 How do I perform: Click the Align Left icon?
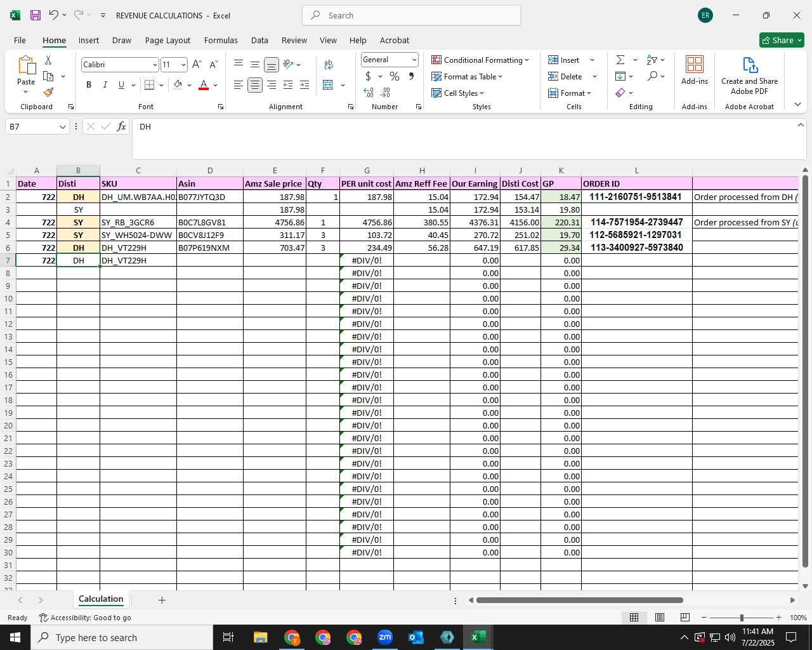coord(238,84)
